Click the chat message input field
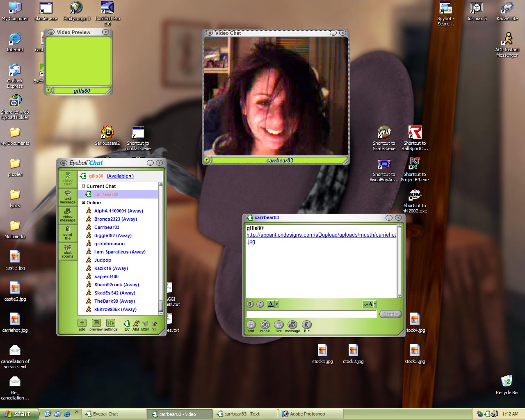 click(x=311, y=314)
